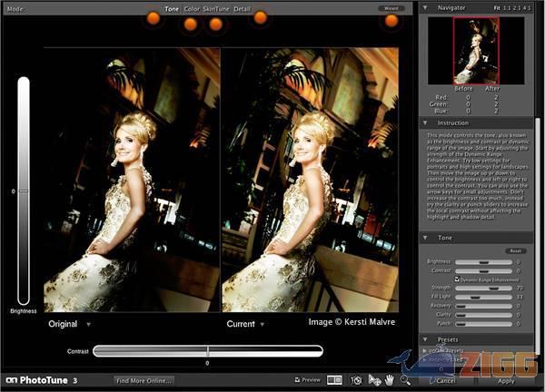
Task: Open the Original view dropdown
Action: 88,324
